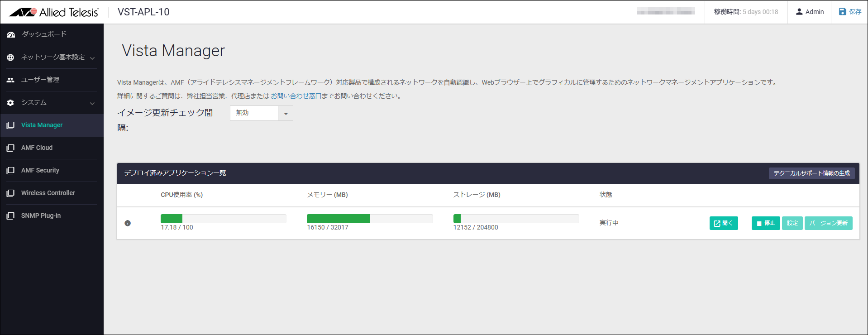
Task: Expand the システム menu chevron
Action: point(92,103)
